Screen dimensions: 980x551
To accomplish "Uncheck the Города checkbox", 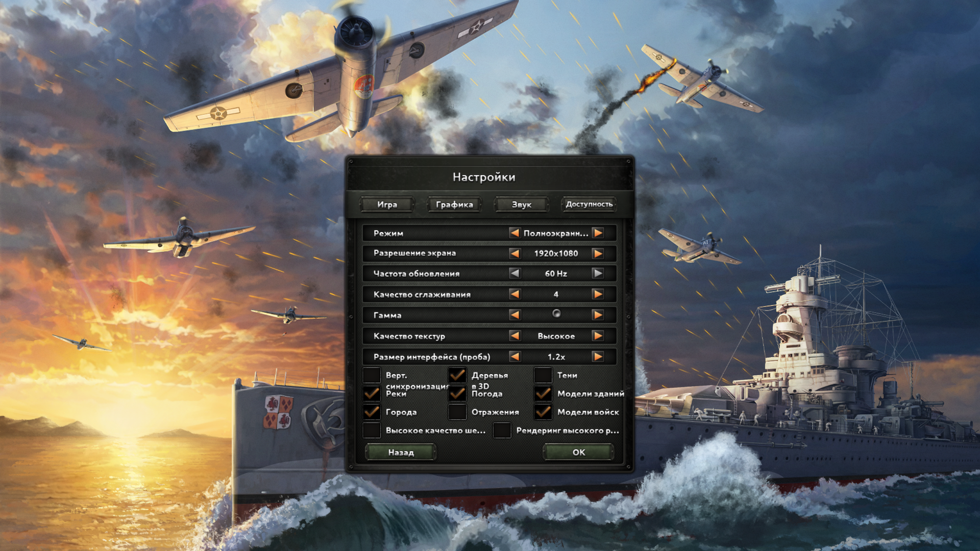I will 372,412.
